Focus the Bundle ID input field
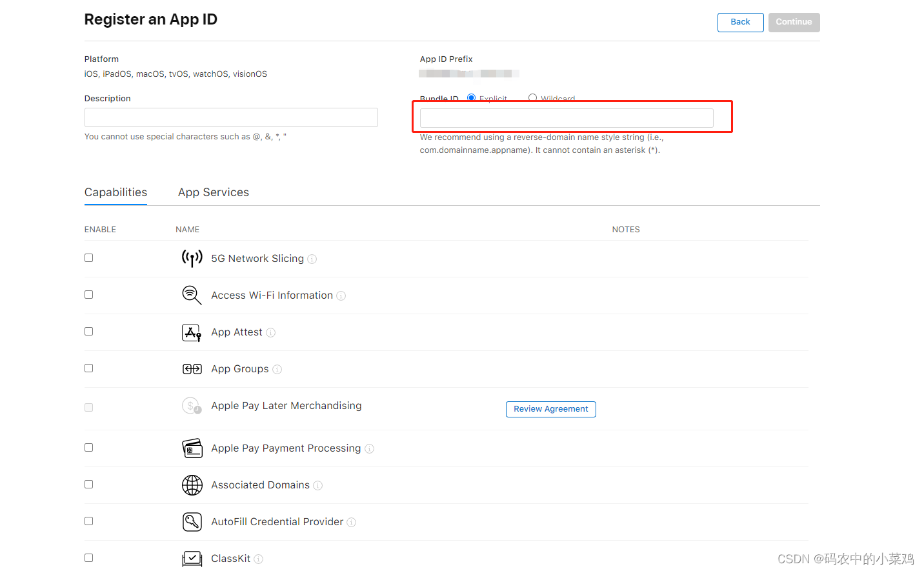The height and width of the screenshot is (571, 924). (x=567, y=118)
